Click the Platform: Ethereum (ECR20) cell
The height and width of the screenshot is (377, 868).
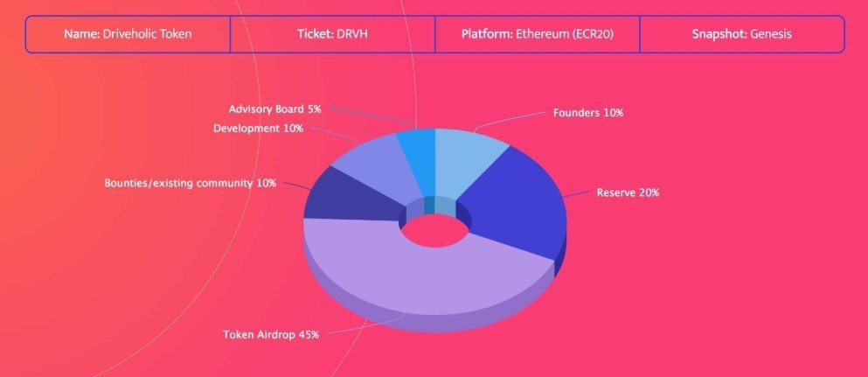[x=538, y=34]
